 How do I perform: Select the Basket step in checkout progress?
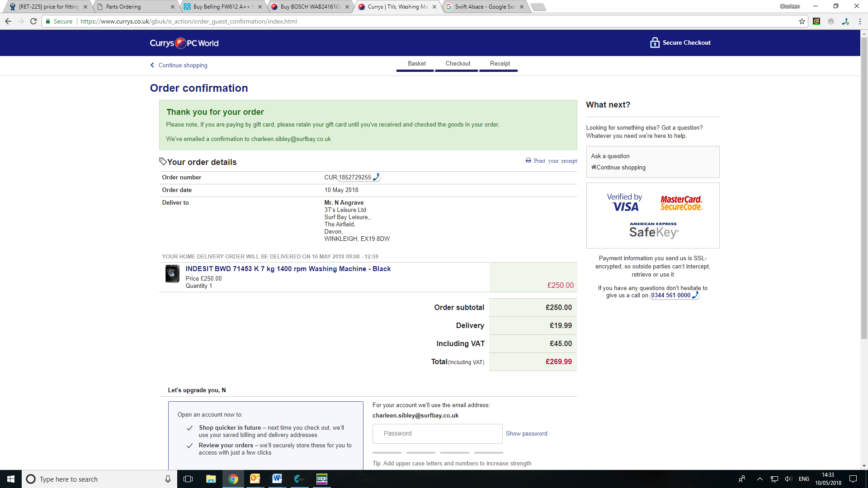416,64
